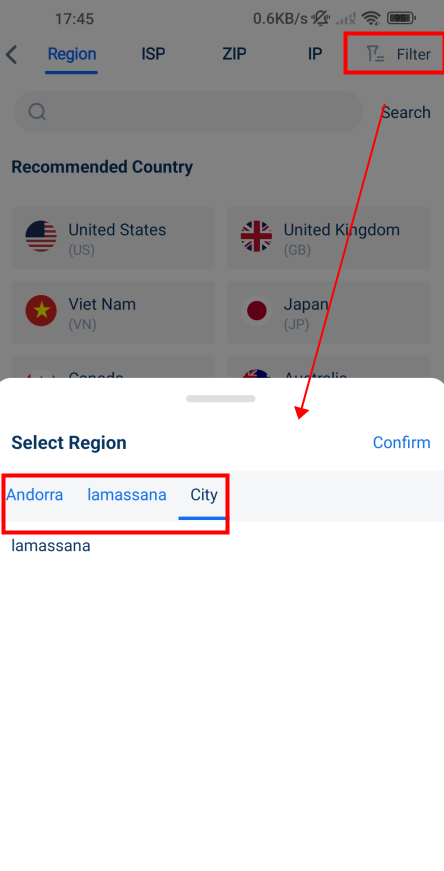This screenshot has height=871, width=444.
Task: Select the United States flag icon
Action: click(x=41, y=236)
